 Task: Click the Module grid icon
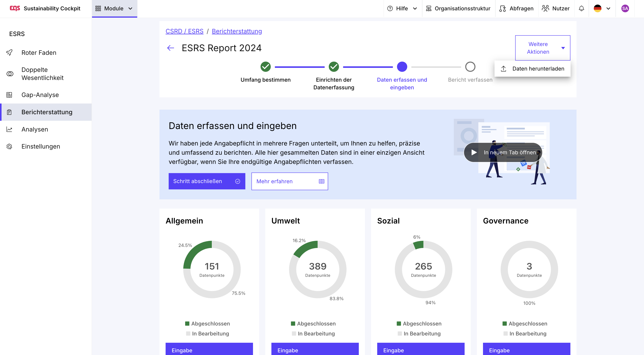(98, 8)
